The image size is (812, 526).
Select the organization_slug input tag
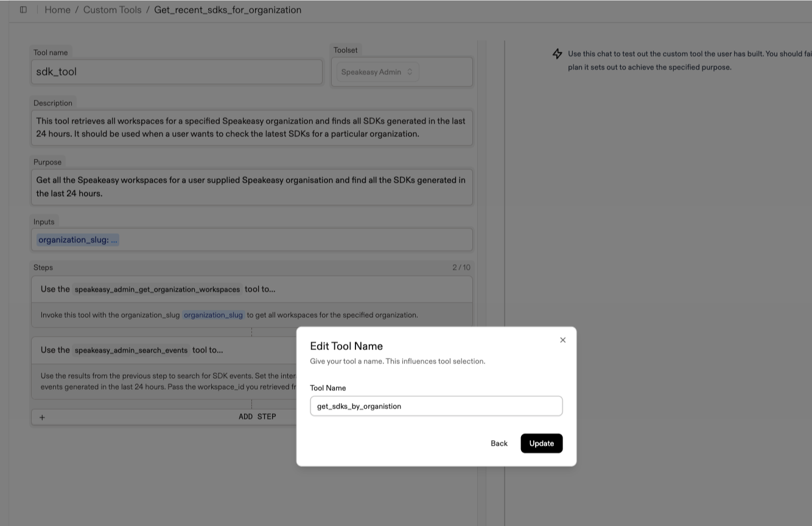click(77, 240)
